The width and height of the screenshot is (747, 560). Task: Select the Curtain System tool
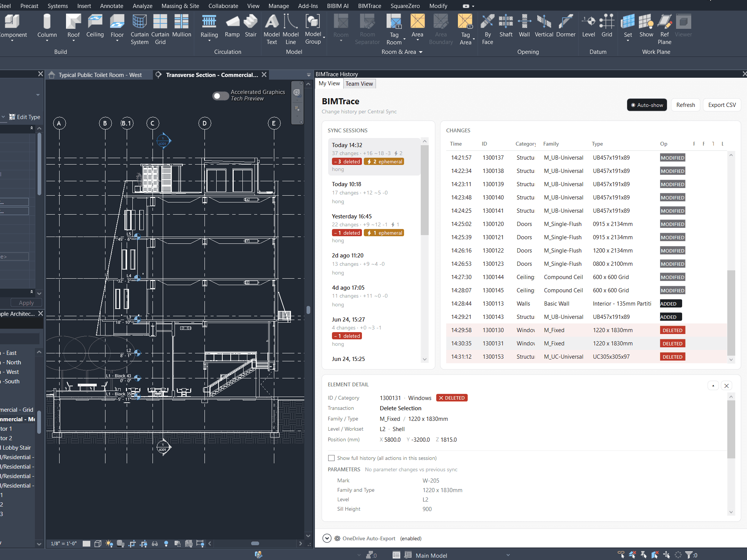140,30
